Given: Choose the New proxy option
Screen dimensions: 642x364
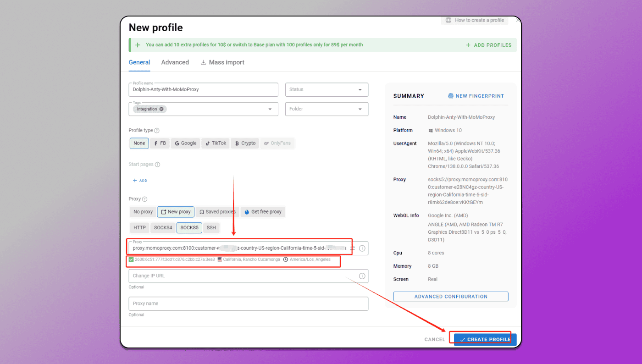Looking at the screenshot, I should click(176, 212).
